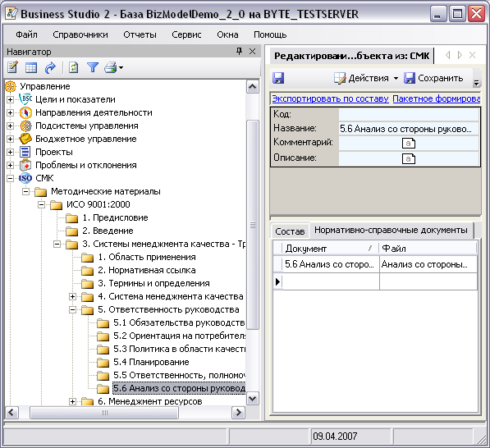Screen dimensions: 490x448
Task: Open the Комментарий text editor icon
Action: 409,143
